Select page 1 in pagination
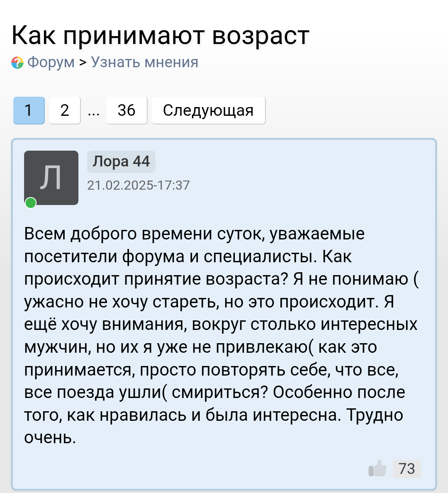Image resolution: width=448 pixels, height=493 pixels. point(29,110)
